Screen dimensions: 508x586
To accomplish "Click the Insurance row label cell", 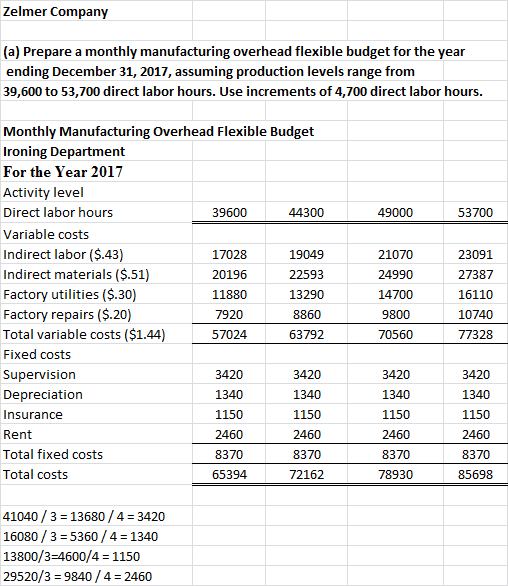I will click(96, 414).
